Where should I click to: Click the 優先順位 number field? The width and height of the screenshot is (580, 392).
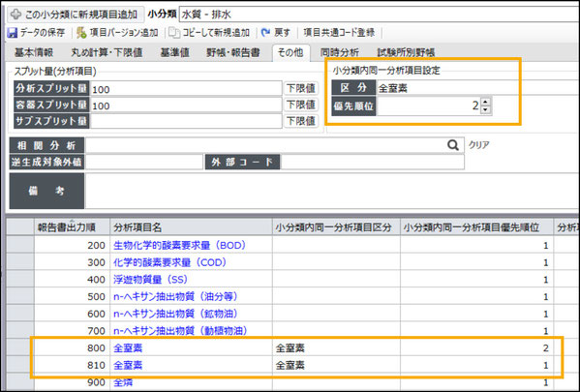tap(428, 106)
